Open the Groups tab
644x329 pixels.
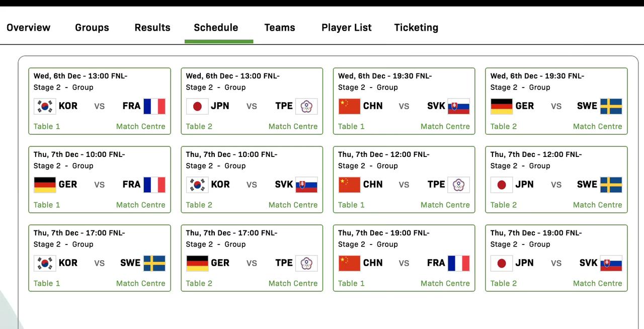[92, 28]
